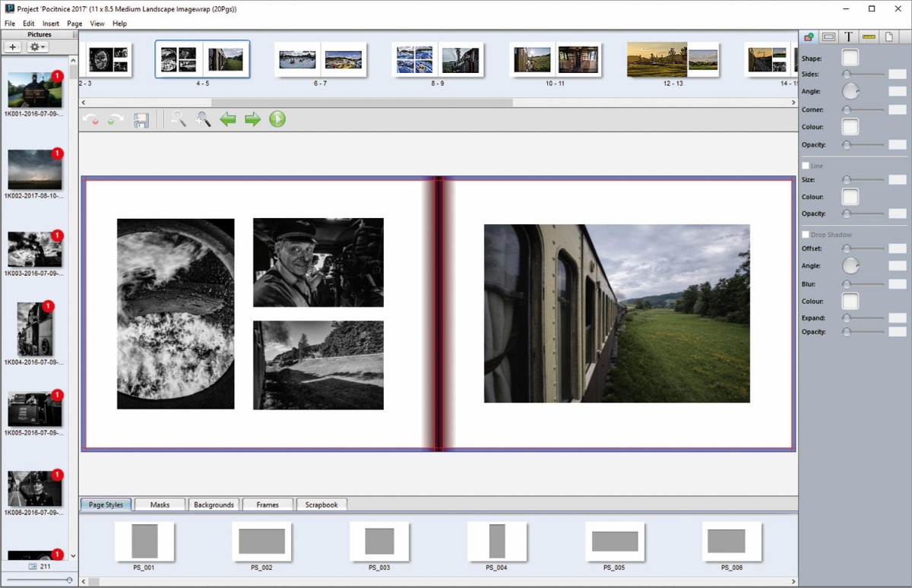Click the Shape Angle dial
Screen dimensions: 912x588
[850, 92]
